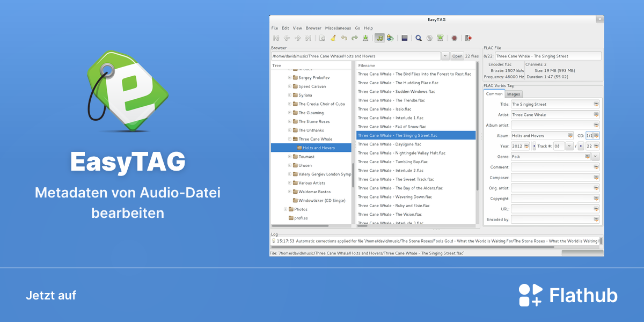644x322 pixels.
Task: Click the generate playlist toolbar icon
Action: tap(440, 38)
